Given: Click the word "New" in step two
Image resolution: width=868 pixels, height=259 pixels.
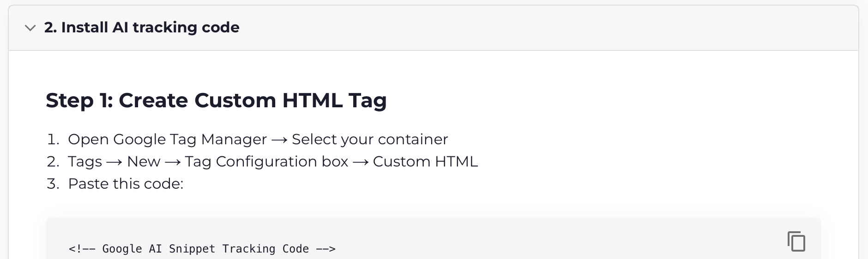Looking at the screenshot, I should click(x=144, y=161).
